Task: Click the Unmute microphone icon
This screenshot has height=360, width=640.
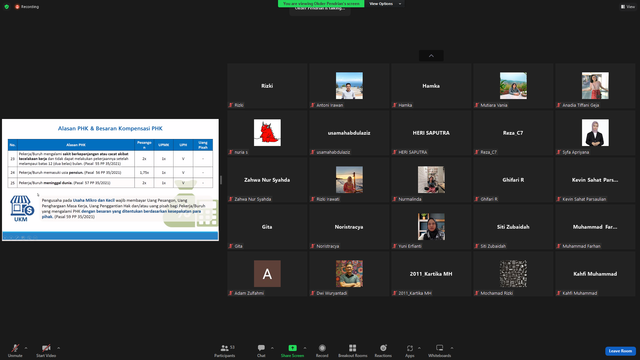Action: [x=15, y=348]
